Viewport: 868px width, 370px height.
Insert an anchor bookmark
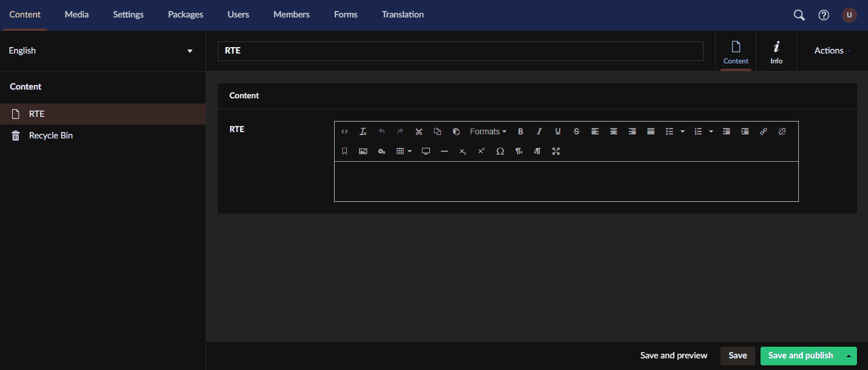(344, 151)
